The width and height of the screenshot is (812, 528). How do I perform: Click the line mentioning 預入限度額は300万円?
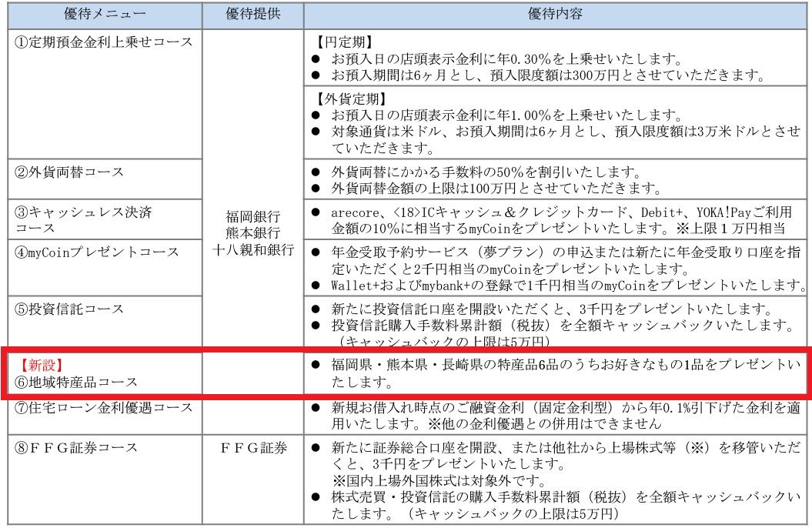tap(549, 75)
